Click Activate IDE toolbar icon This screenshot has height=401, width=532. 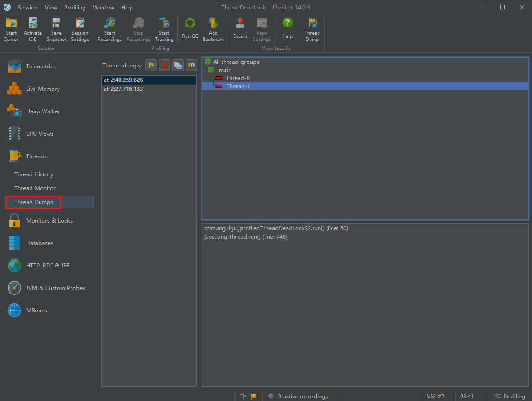pyautogui.click(x=32, y=30)
